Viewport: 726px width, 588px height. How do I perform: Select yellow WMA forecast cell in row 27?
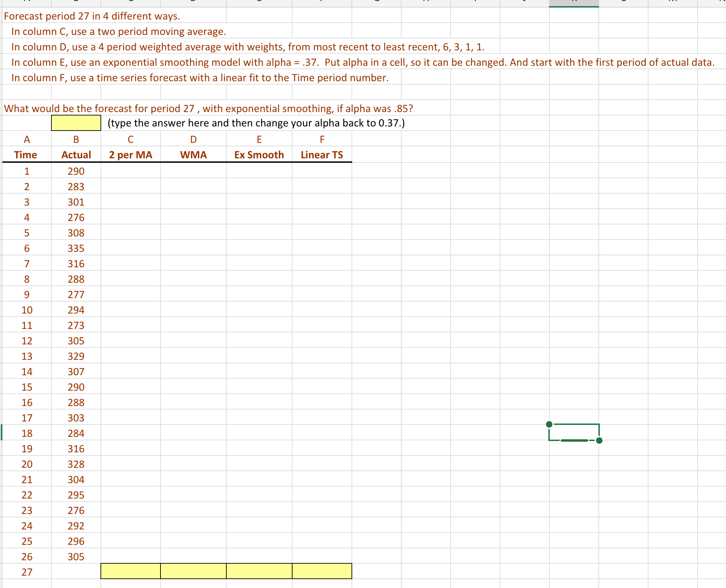[x=193, y=571]
